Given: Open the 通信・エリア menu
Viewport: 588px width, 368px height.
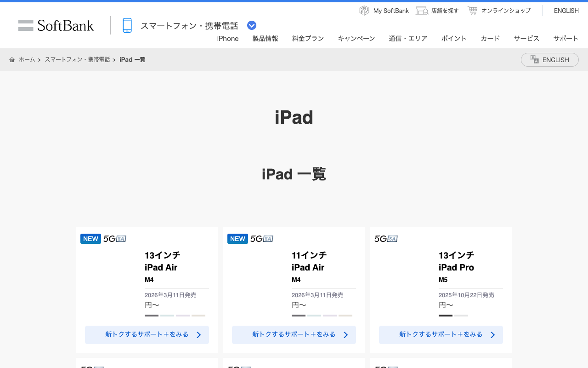Looking at the screenshot, I should click(x=408, y=39).
